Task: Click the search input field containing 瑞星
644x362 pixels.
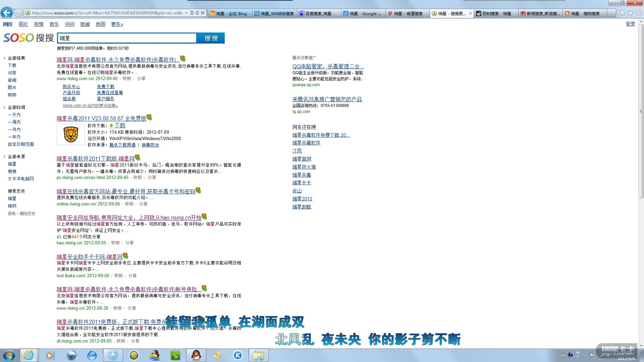Action: point(127,38)
